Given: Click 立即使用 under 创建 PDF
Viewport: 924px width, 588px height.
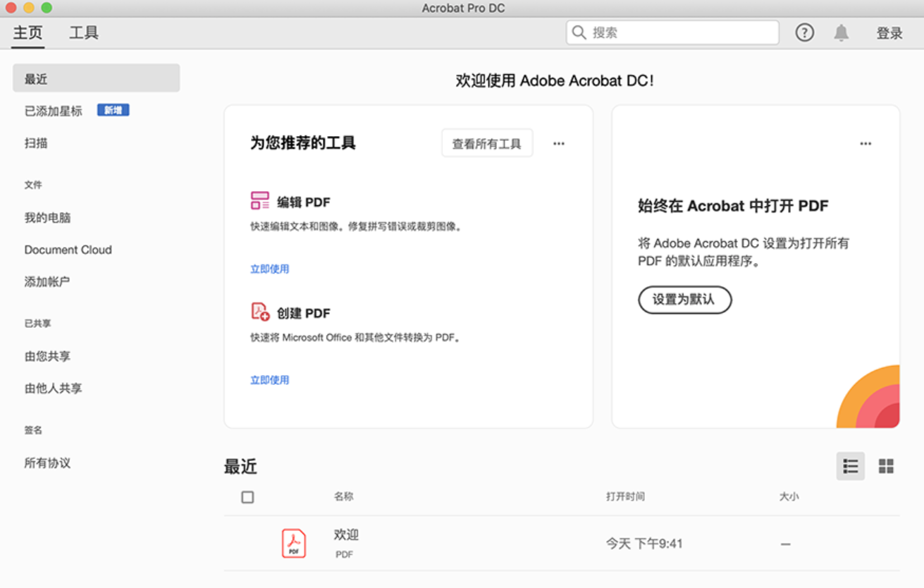Looking at the screenshot, I should (x=270, y=380).
